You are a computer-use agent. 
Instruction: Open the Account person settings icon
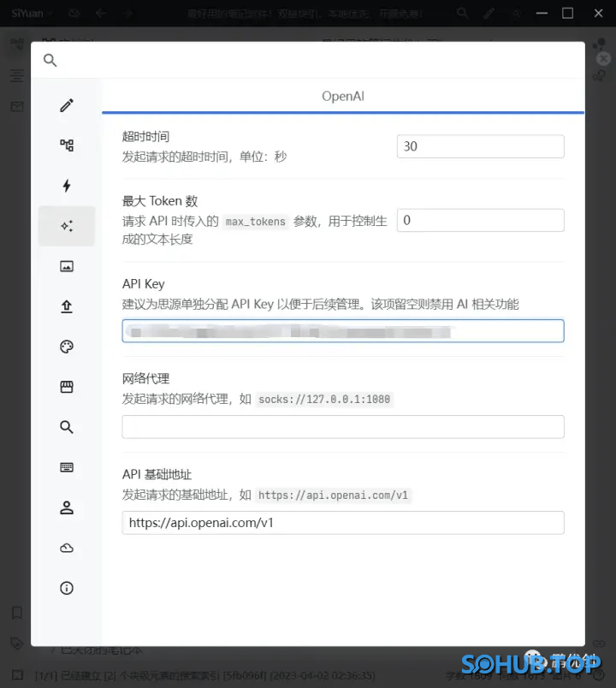pos(67,507)
